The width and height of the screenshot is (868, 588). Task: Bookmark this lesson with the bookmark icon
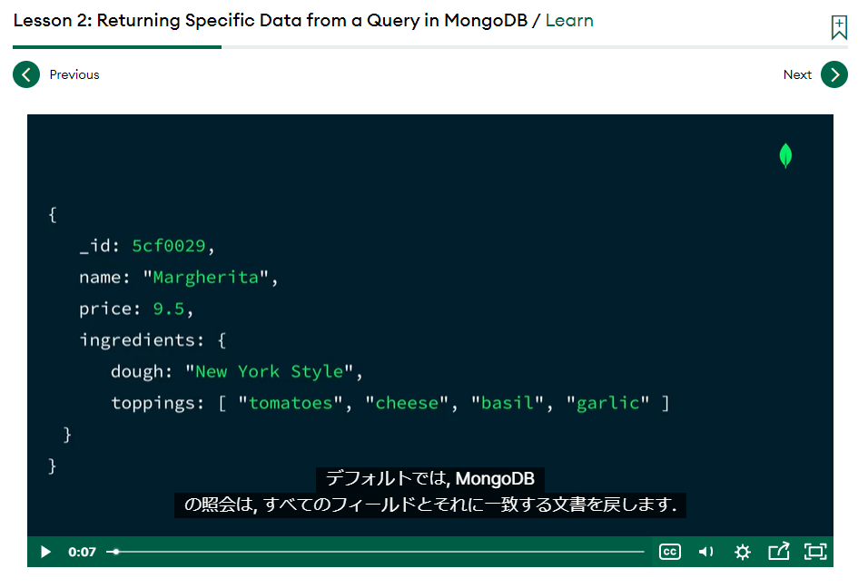click(x=839, y=27)
